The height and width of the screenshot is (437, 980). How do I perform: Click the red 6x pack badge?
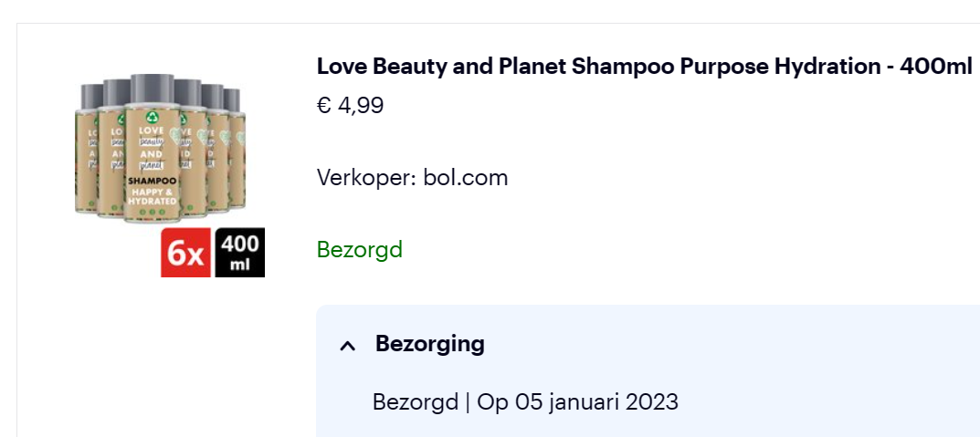(186, 253)
